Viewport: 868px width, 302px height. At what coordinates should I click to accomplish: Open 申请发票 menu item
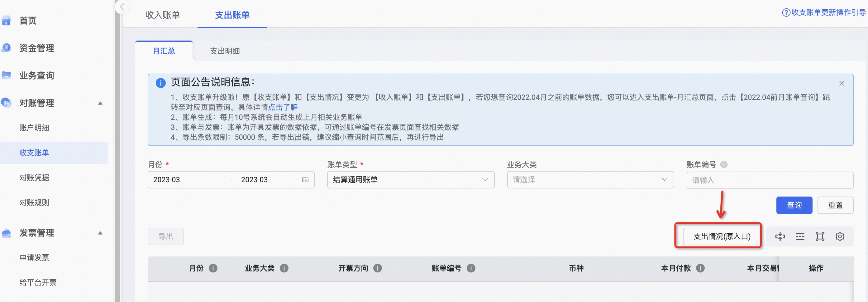(34, 257)
